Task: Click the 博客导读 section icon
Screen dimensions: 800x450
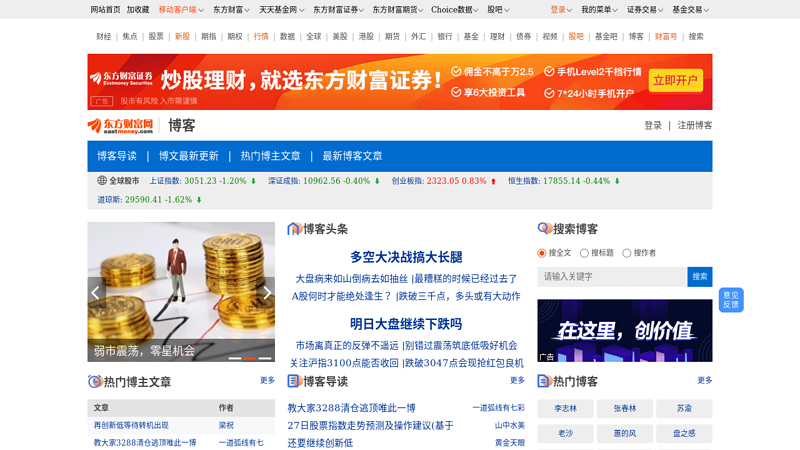Action: pos(294,381)
